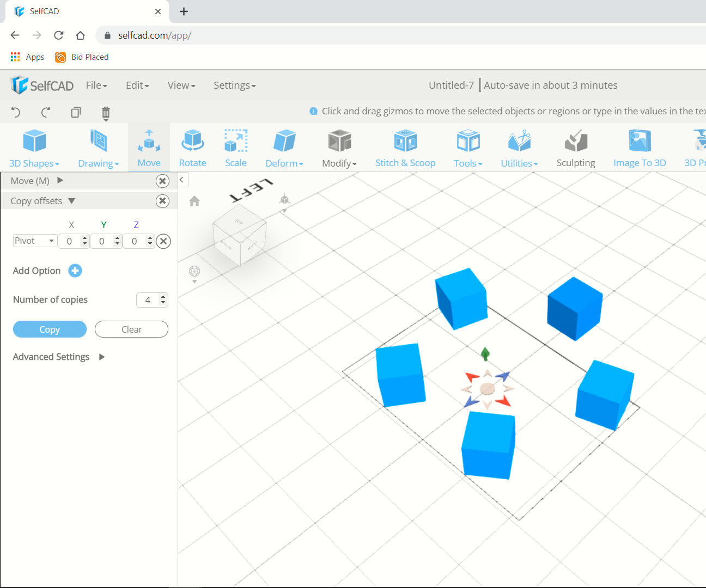This screenshot has width=706, height=588.
Task: Open the Apps bookmarks shortcut
Action: (27, 57)
